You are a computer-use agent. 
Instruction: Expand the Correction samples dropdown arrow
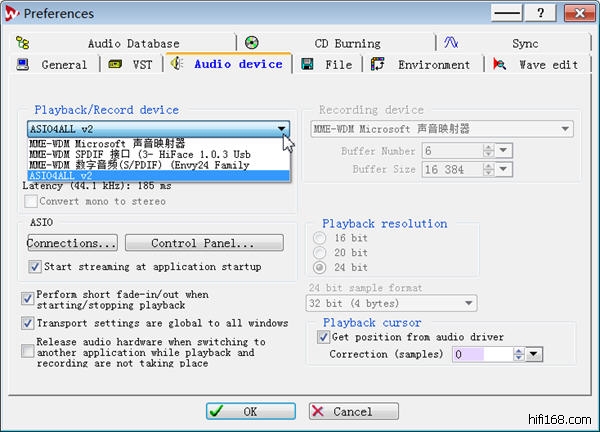tap(533, 354)
